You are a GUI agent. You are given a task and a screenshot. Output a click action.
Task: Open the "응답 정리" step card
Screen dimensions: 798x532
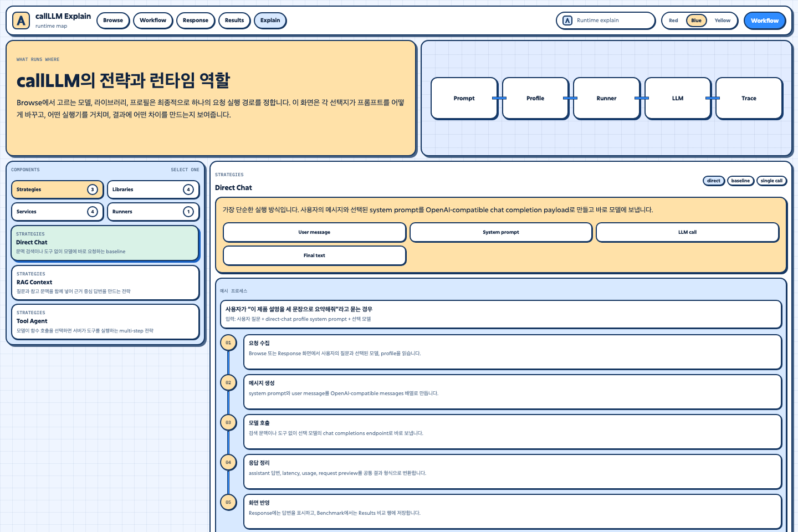[x=513, y=472]
